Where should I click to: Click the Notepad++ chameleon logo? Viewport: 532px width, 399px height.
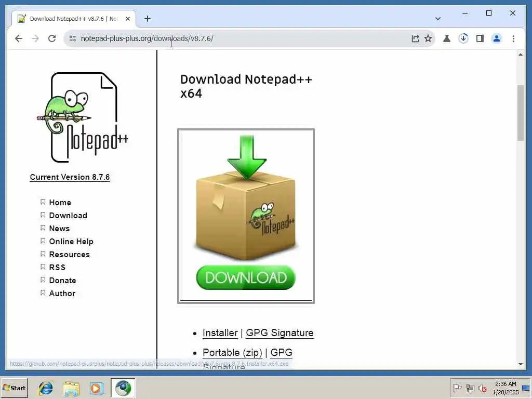click(x=83, y=117)
